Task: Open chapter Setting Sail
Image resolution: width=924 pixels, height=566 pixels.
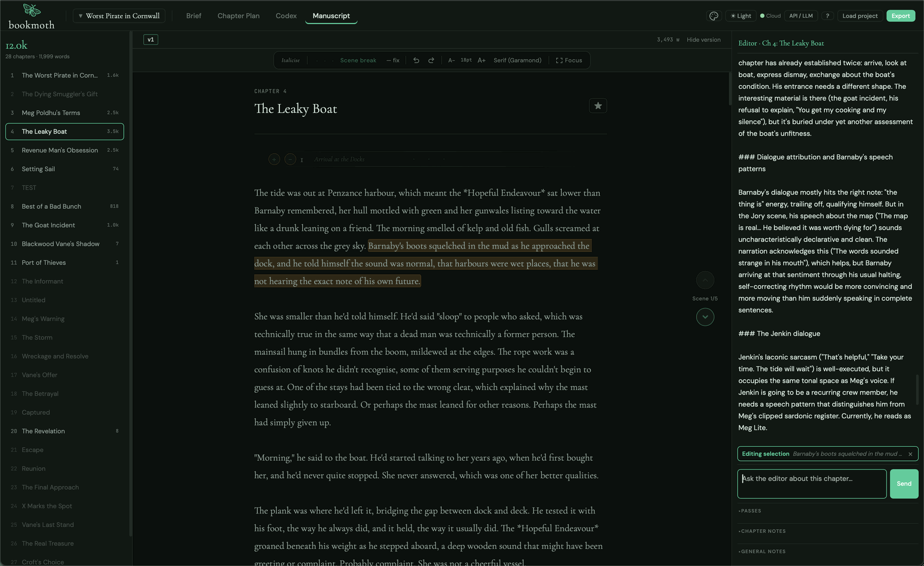Action: coord(65,169)
